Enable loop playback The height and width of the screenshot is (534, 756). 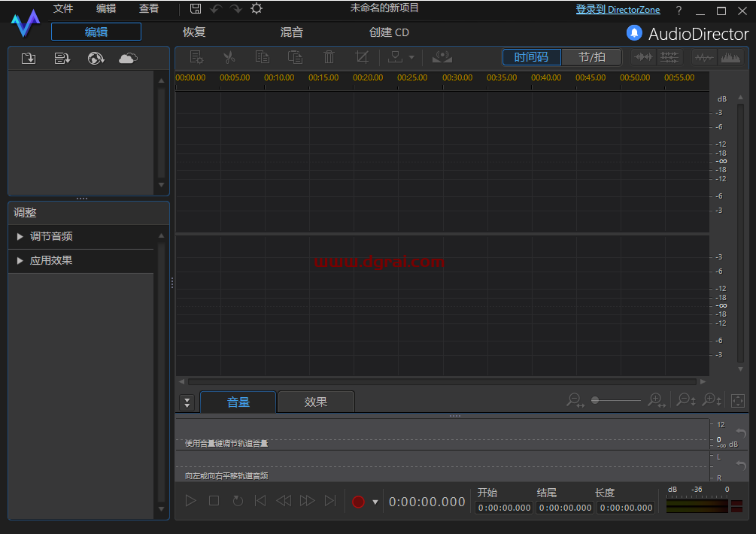(237, 501)
